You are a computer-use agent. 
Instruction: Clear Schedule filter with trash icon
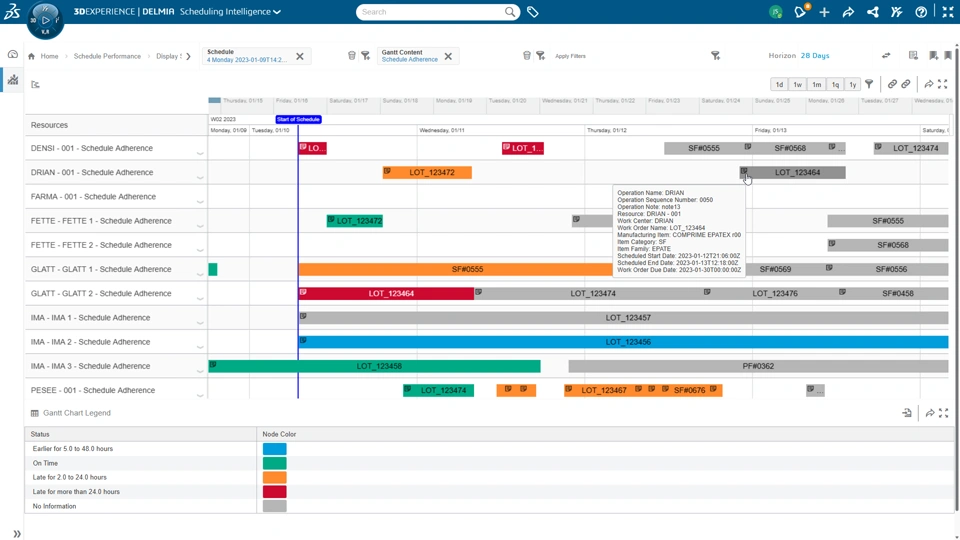[351, 56]
